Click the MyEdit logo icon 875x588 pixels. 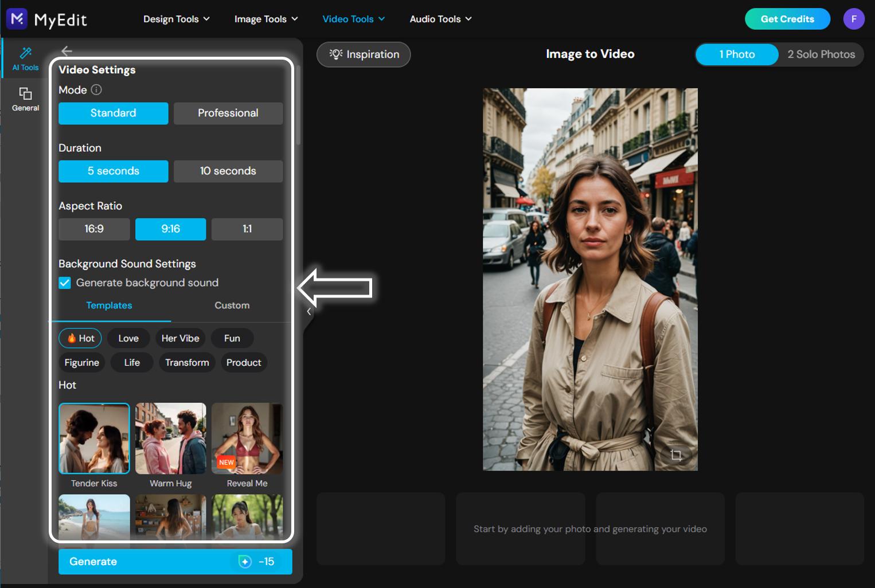pos(17,19)
